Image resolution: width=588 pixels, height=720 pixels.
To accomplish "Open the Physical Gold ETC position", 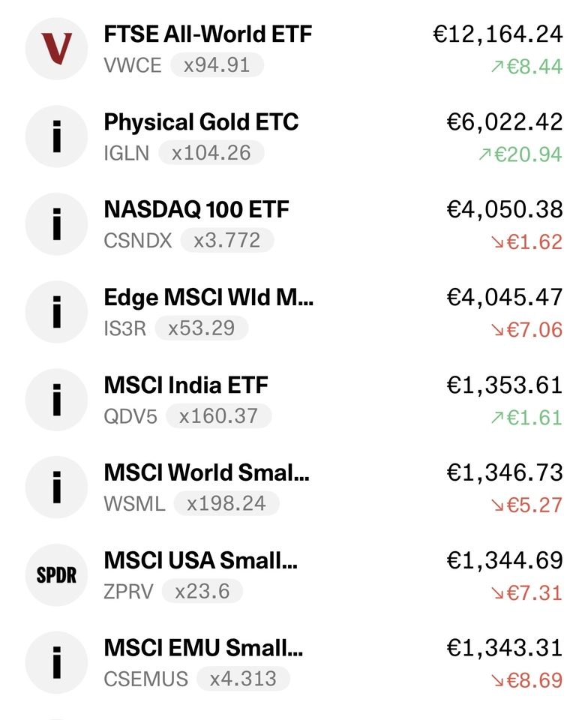I will click(294, 136).
